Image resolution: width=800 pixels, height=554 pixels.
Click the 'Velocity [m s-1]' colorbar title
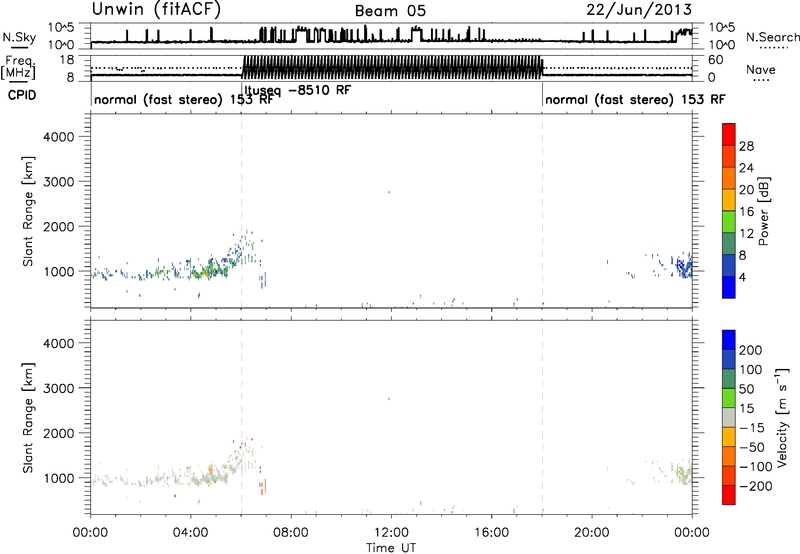coord(782,417)
